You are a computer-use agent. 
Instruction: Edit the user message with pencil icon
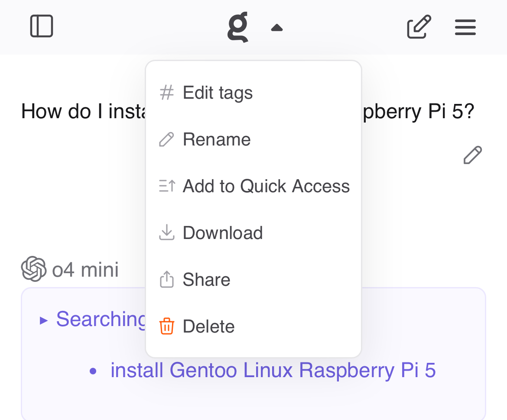[472, 155]
